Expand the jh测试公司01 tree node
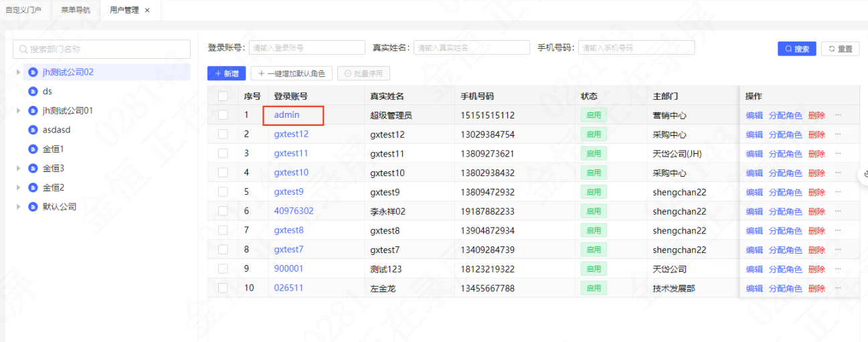 (x=18, y=111)
